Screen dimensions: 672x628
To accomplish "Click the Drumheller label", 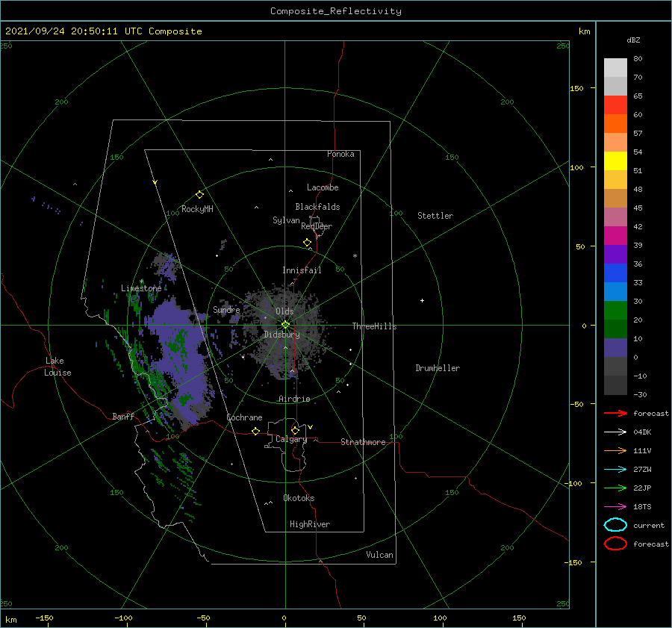I will click(x=438, y=368).
